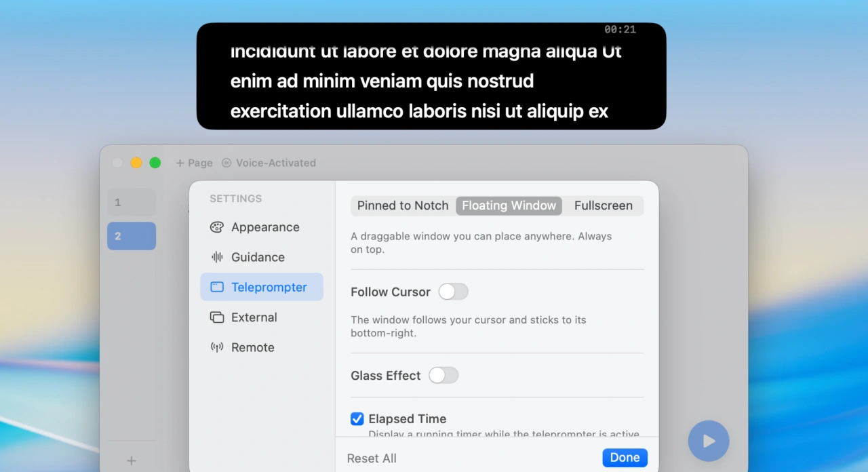Select page 2 thumbnail in the sidebar
This screenshot has width=868, height=472.
click(132, 236)
